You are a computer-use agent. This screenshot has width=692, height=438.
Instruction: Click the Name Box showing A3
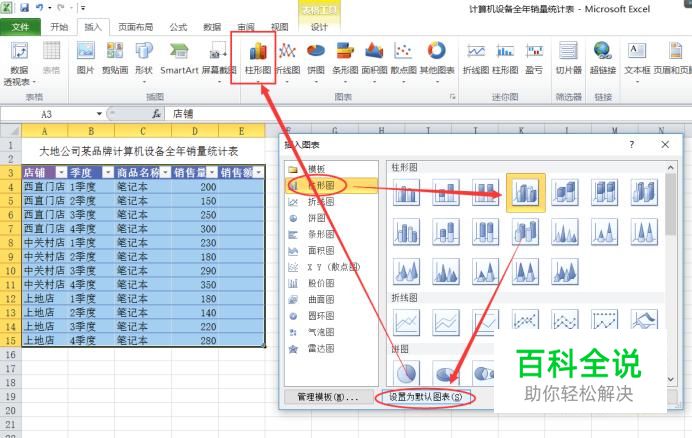(x=48, y=114)
